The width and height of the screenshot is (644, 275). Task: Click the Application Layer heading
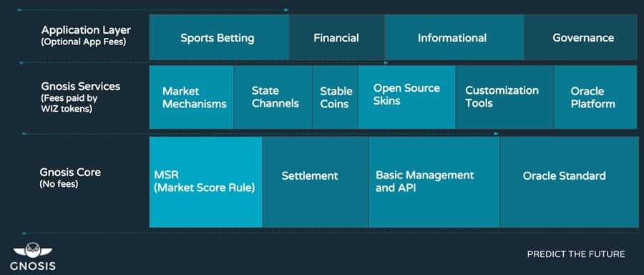[x=86, y=30]
